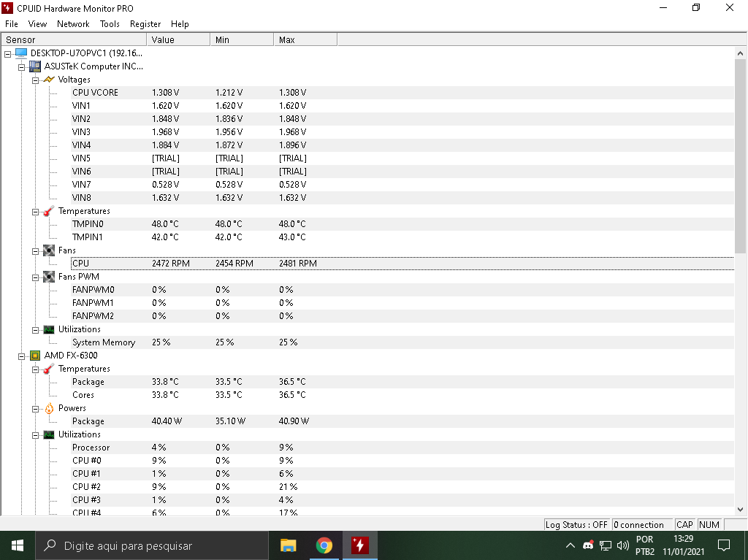Click the Log Status : OFF indicator
The width and height of the screenshot is (748, 560).
click(576, 525)
